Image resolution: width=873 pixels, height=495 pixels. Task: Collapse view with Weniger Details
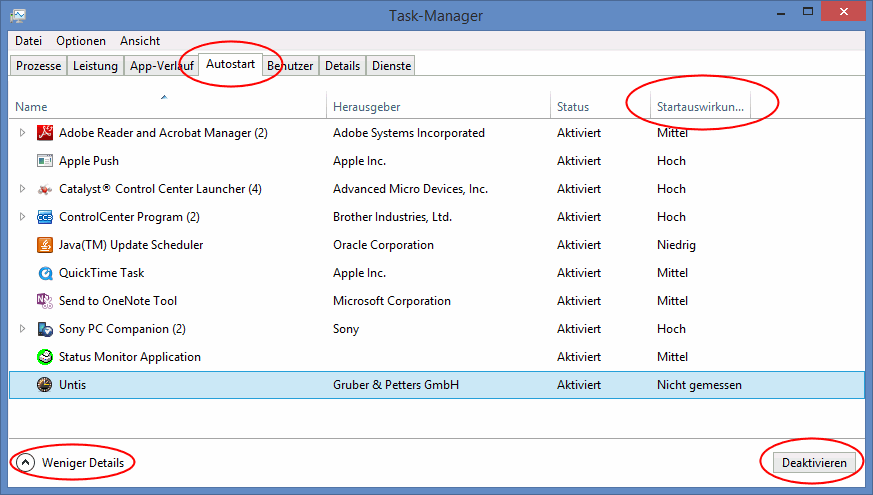[72, 463]
